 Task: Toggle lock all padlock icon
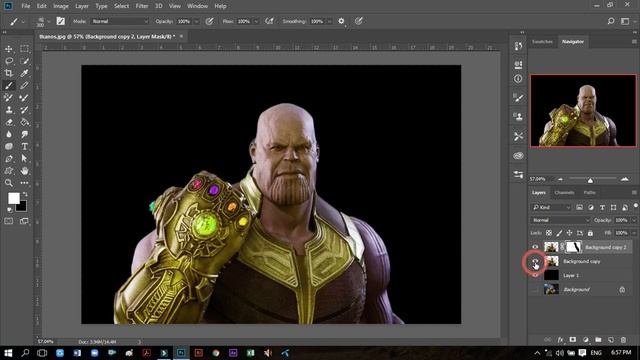point(590,233)
